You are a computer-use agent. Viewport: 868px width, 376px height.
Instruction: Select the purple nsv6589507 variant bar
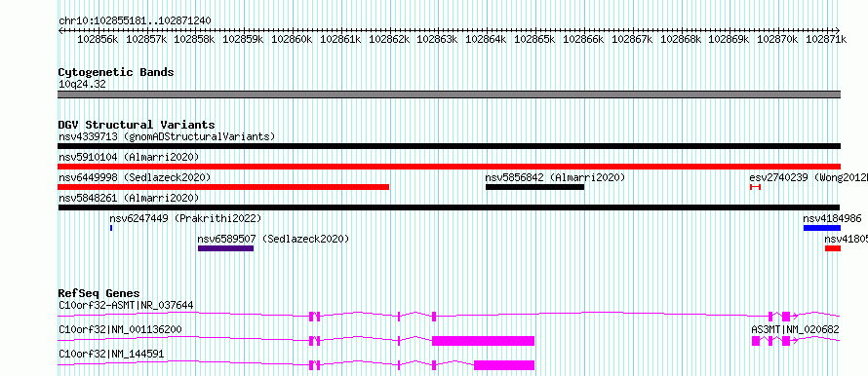(225, 248)
